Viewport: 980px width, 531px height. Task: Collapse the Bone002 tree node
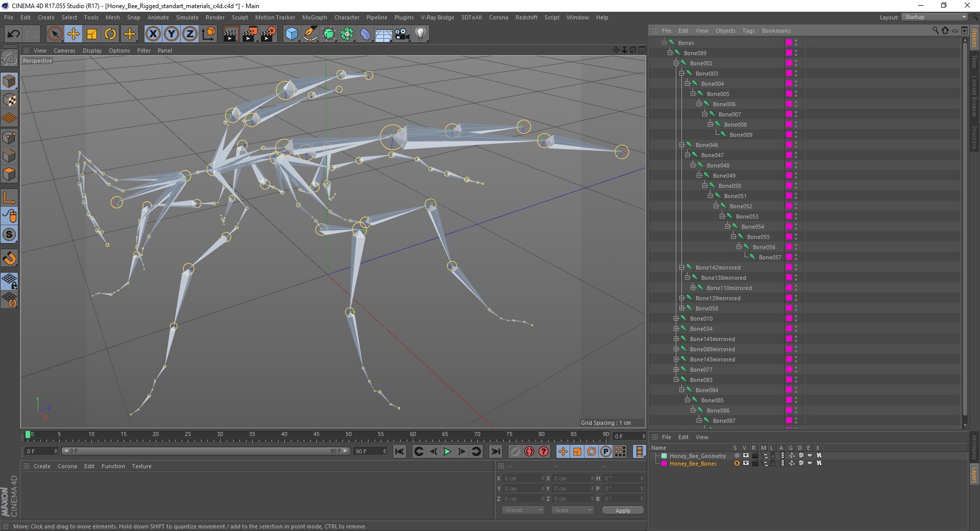click(676, 63)
